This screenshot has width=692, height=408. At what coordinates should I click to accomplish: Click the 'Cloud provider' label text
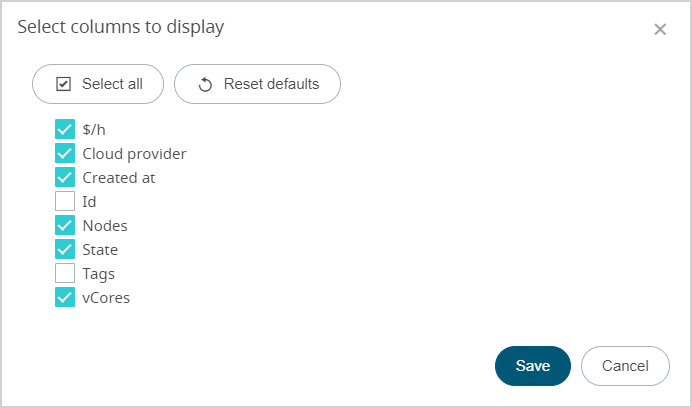[134, 154]
